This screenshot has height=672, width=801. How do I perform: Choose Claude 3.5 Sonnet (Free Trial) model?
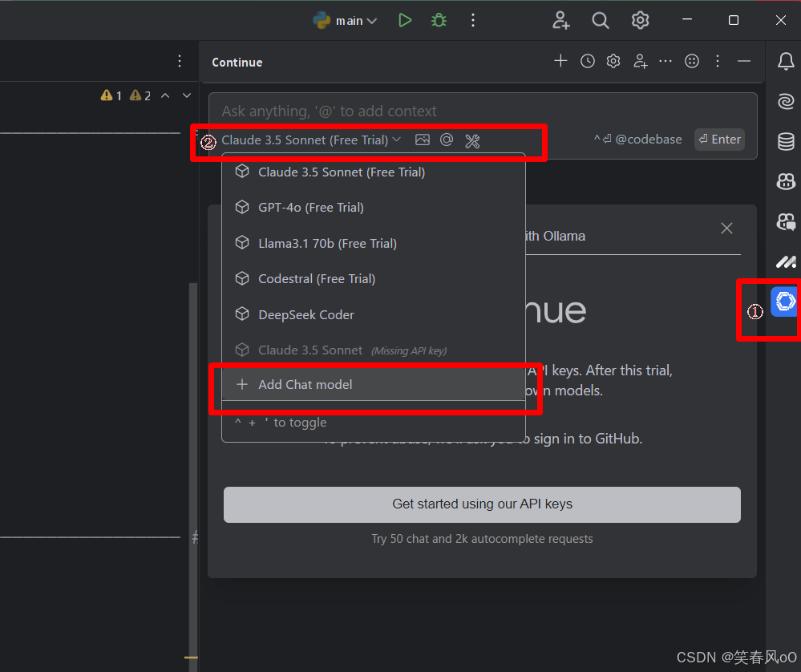point(374,172)
